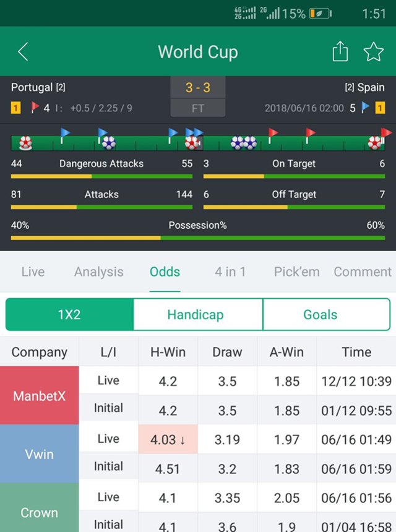The height and width of the screenshot is (532, 396).
Task: Select the 1X2 odds type
Action: [x=69, y=314]
